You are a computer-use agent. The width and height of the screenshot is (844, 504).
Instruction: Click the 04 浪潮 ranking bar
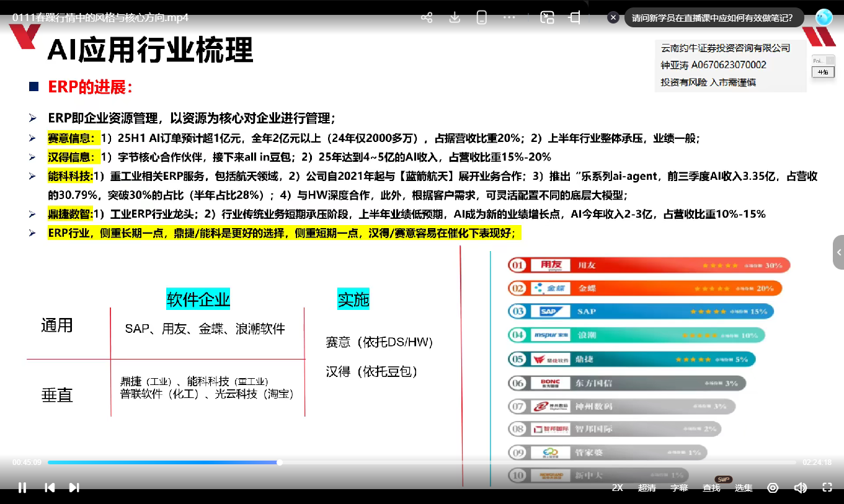(636, 335)
